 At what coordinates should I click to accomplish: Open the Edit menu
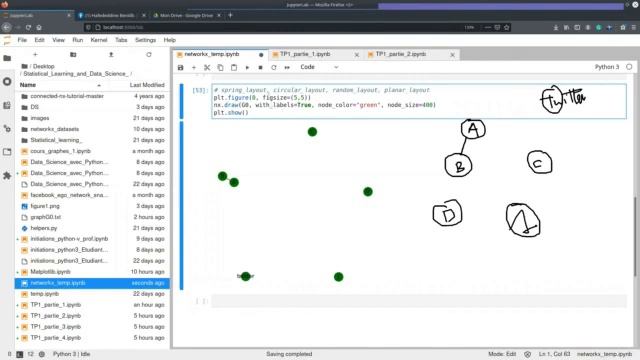39,40
